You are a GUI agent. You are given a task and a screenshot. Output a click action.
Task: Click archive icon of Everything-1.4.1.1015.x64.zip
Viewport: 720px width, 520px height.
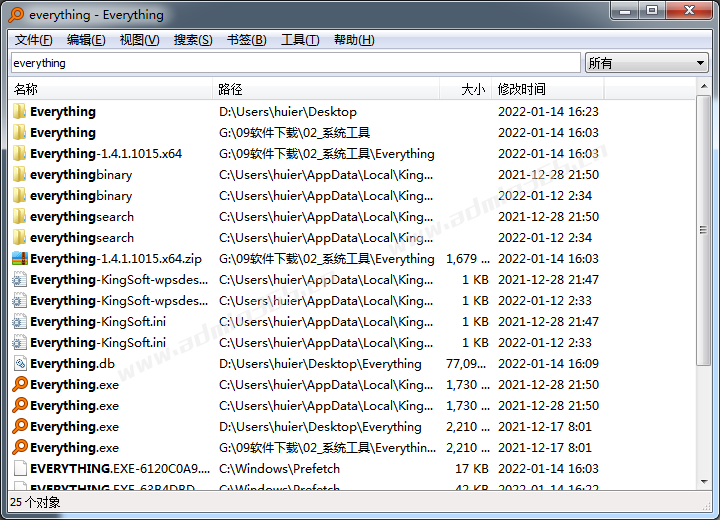pos(20,259)
